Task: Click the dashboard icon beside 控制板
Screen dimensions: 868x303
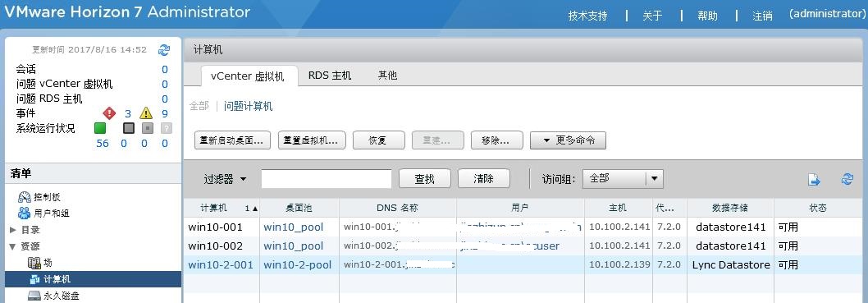Action: pos(25,196)
